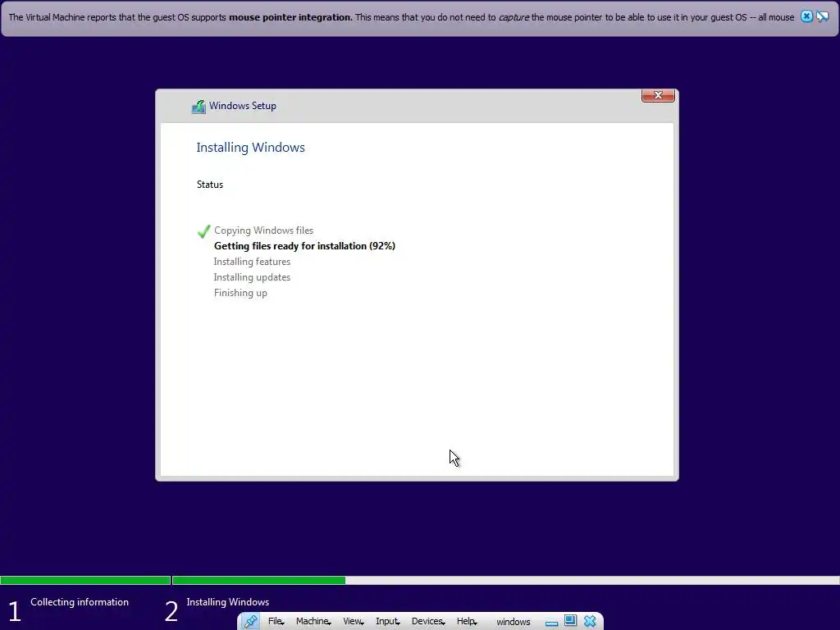The image size is (840, 630).
Task: Click the Windows Setup title icon
Action: click(x=199, y=107)
